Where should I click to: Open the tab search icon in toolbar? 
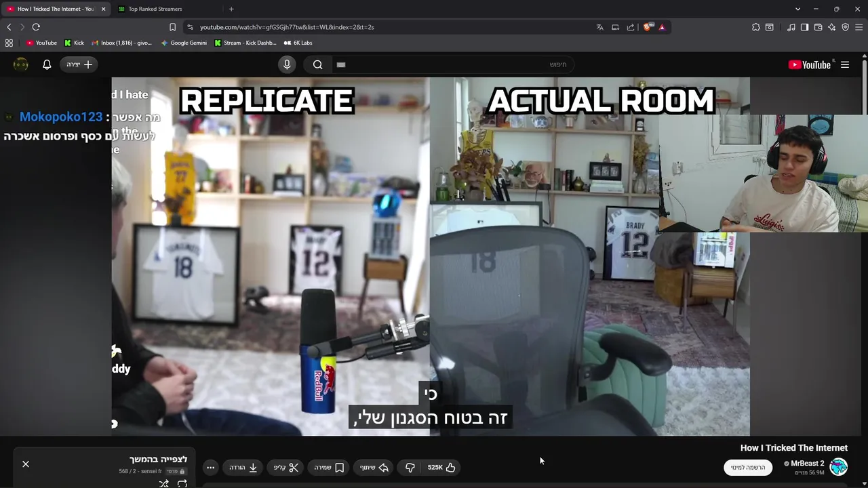coord(770,27)
